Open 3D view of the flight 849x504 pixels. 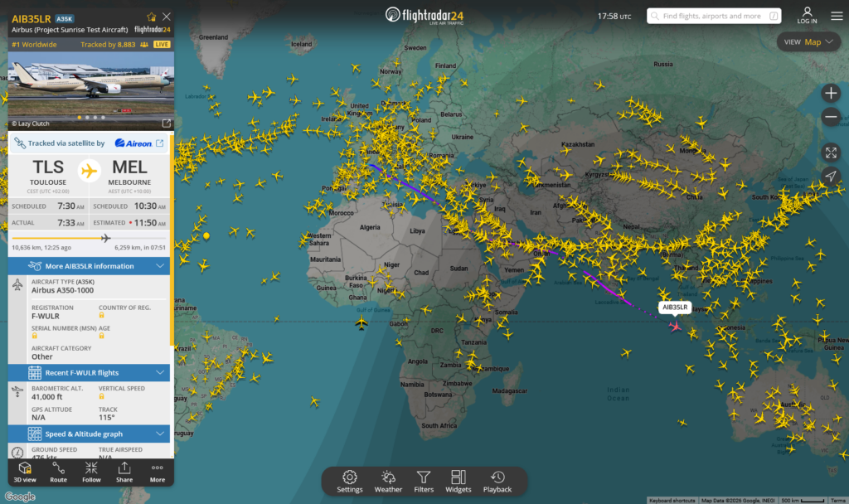pyautogui.click(x=25, y=472)
